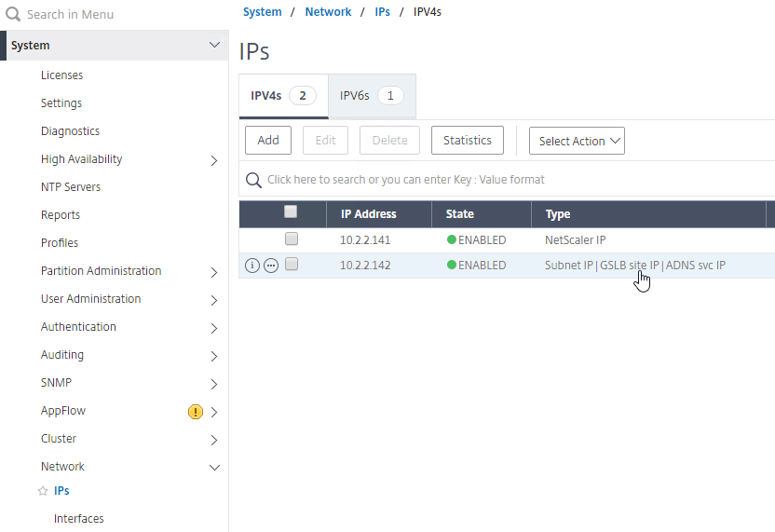Click the star icon beside IPs
The image size is (775, 532).
pos(43,490)
